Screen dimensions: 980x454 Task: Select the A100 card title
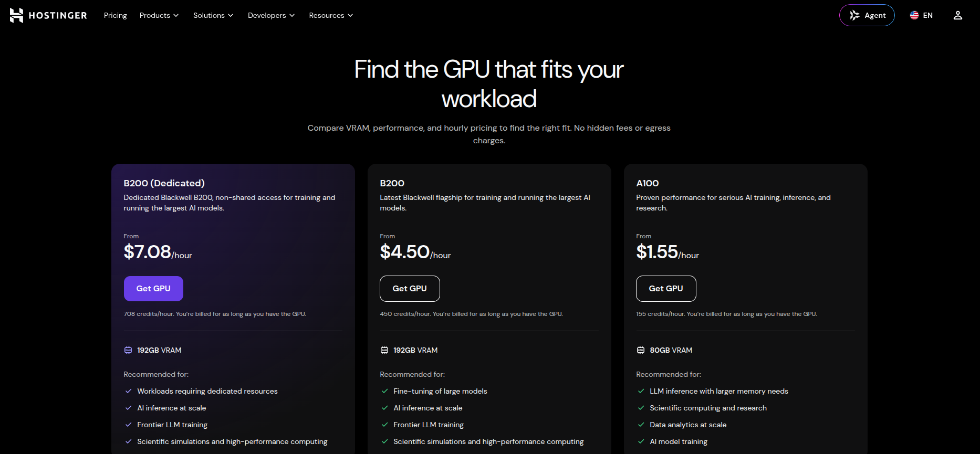[x=648, y=183]
